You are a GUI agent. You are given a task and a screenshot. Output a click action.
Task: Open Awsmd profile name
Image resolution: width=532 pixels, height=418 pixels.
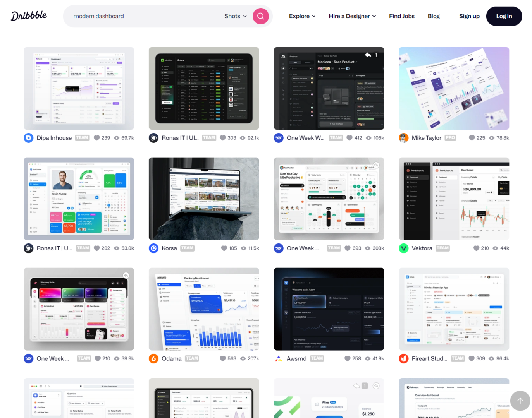[296, 358]
